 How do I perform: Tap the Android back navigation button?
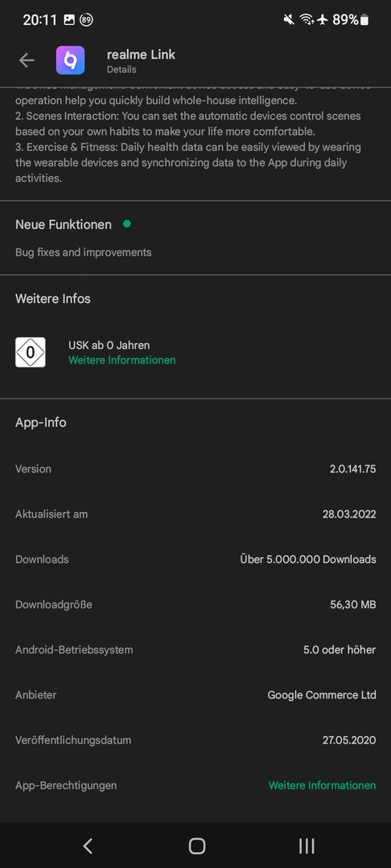coord(87,845)
